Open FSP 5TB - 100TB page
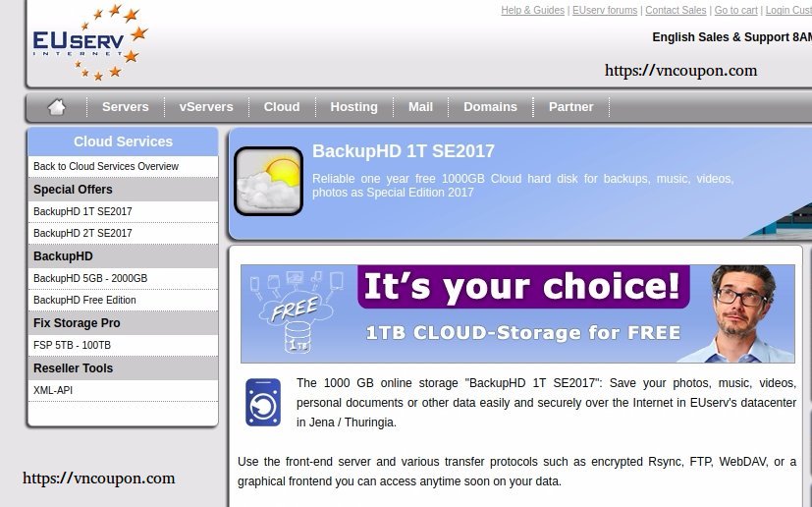Image resolution: width=812 pixels, height=507 pixels. tap(123, 345)
